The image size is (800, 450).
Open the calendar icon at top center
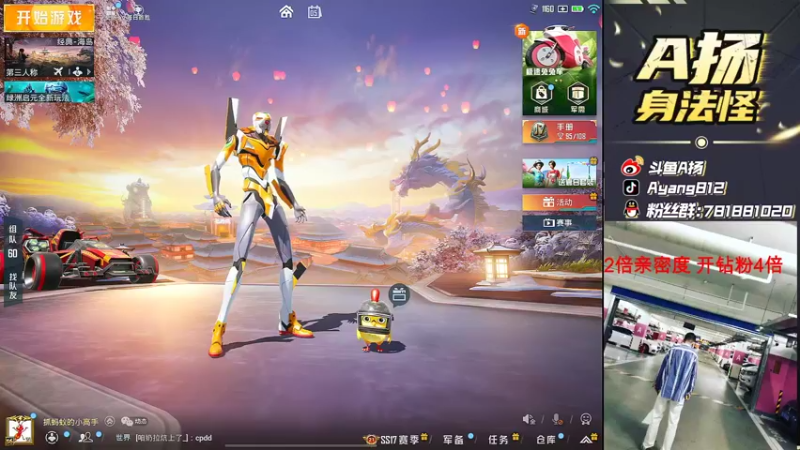(314, 12)
